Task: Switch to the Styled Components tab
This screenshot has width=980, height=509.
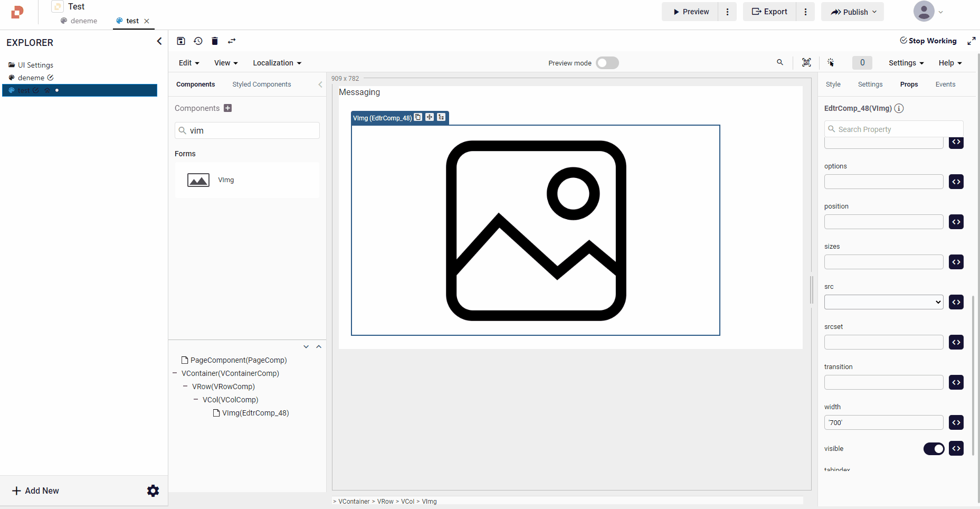Action: (x=261, y=84)
